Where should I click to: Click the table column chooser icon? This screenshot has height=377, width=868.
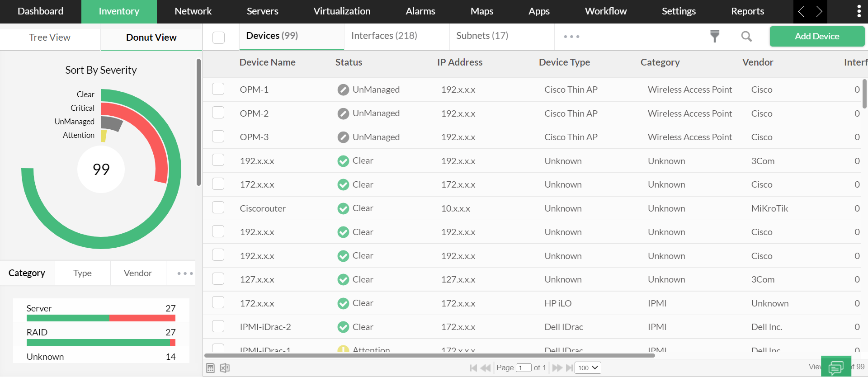pos(211,368)
